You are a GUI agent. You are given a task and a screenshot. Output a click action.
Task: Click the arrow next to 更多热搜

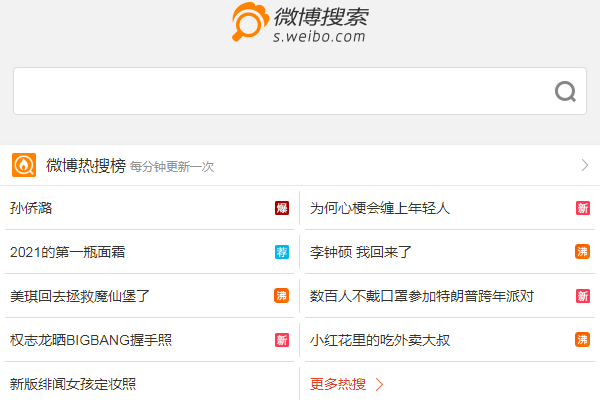coord(379,384)
